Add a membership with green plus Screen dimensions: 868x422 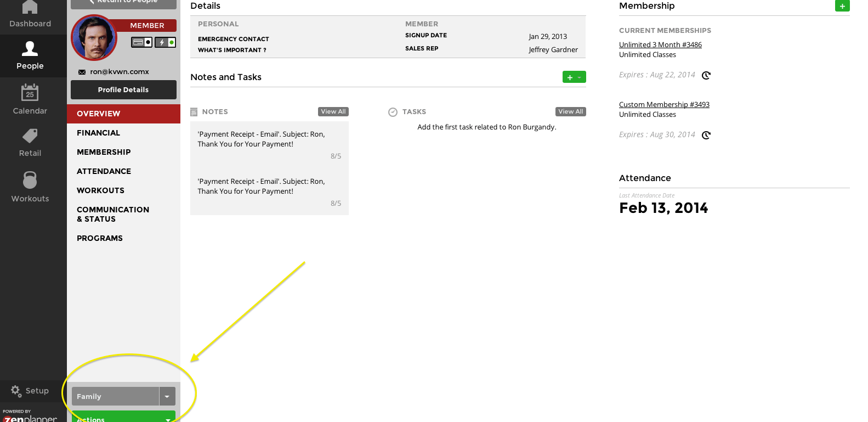(842, 6)
